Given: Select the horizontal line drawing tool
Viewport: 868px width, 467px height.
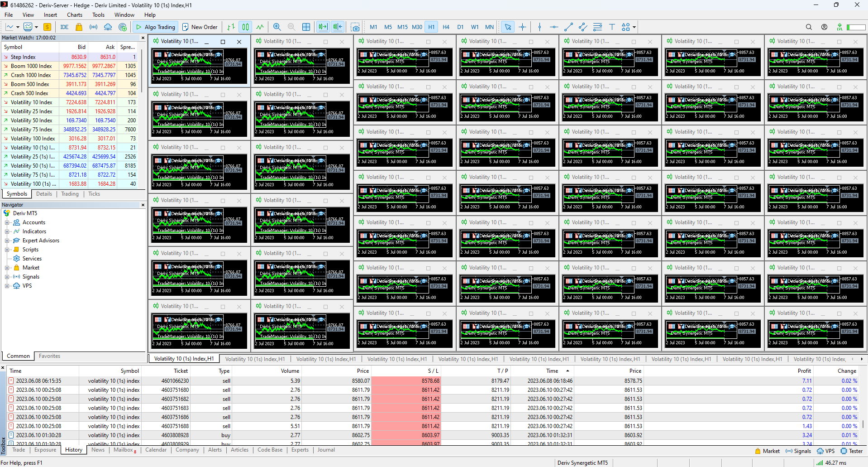Looking at the screenshot, I should (554, 27).
